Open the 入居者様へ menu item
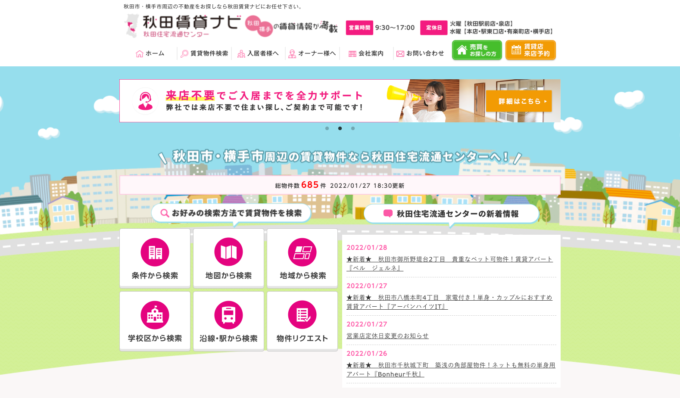Viewport: 680px width, 398px height. click(x=258, y=53)
